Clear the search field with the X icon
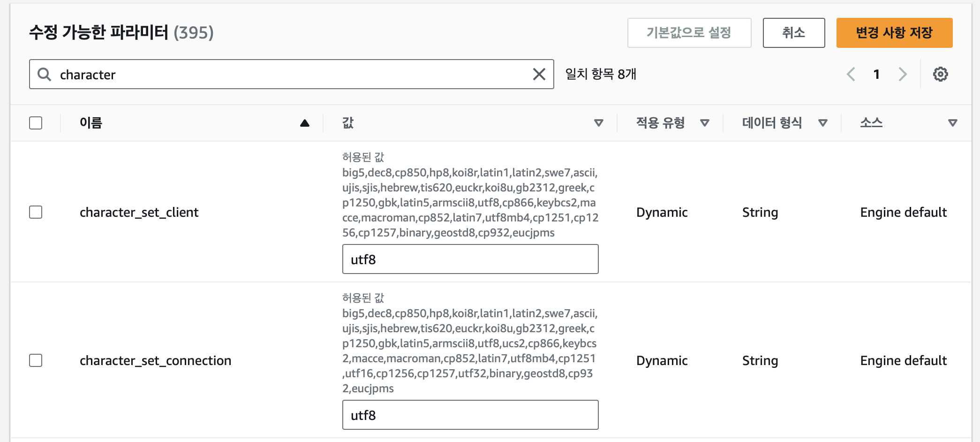980x442 pixels. pyautogui.click(x=539, y=74)
